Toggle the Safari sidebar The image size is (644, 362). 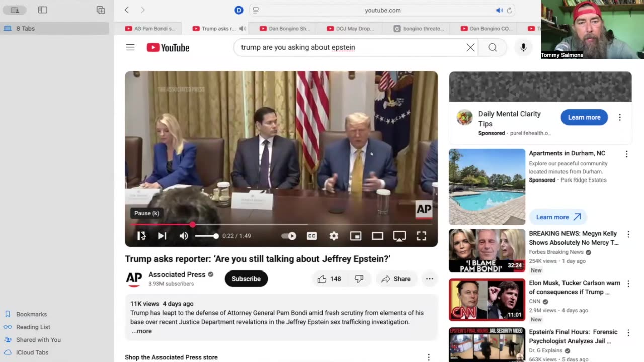[43, 10]
